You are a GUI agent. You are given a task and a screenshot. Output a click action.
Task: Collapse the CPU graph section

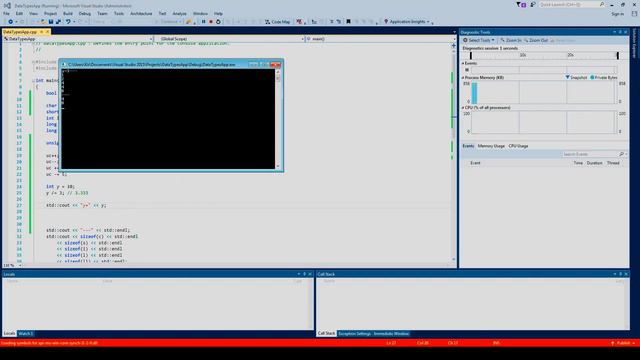(463, 108)
